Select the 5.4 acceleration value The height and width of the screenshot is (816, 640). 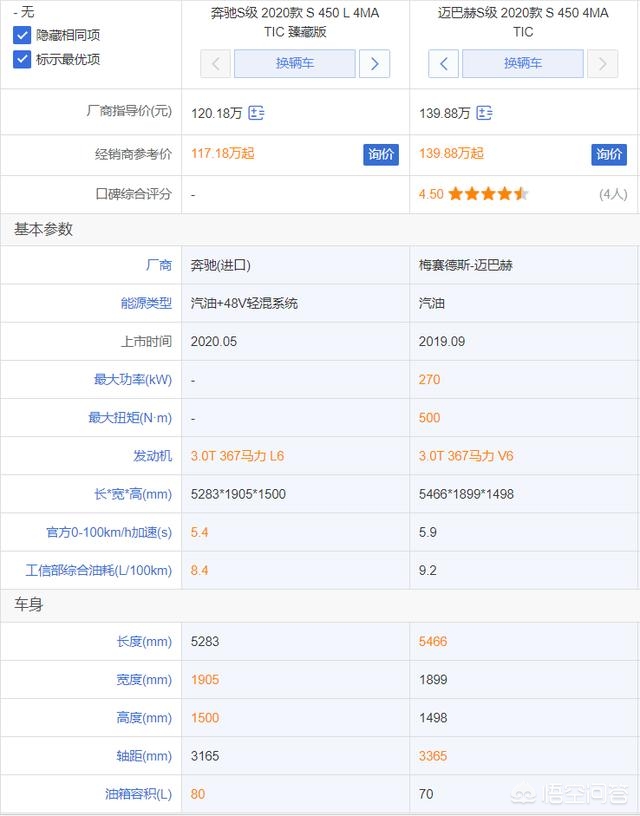(x=199, y=532)
